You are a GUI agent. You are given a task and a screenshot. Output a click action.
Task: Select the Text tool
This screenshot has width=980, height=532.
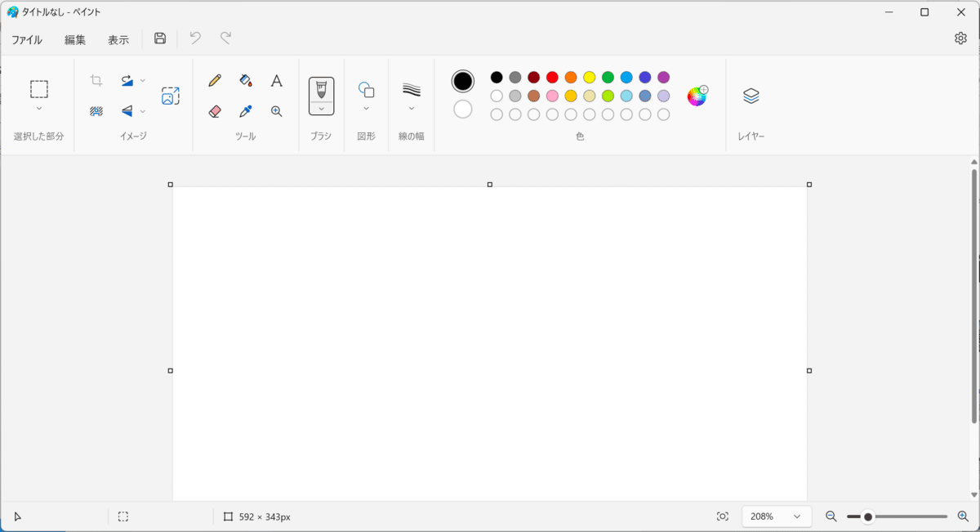tap(277, 80)
